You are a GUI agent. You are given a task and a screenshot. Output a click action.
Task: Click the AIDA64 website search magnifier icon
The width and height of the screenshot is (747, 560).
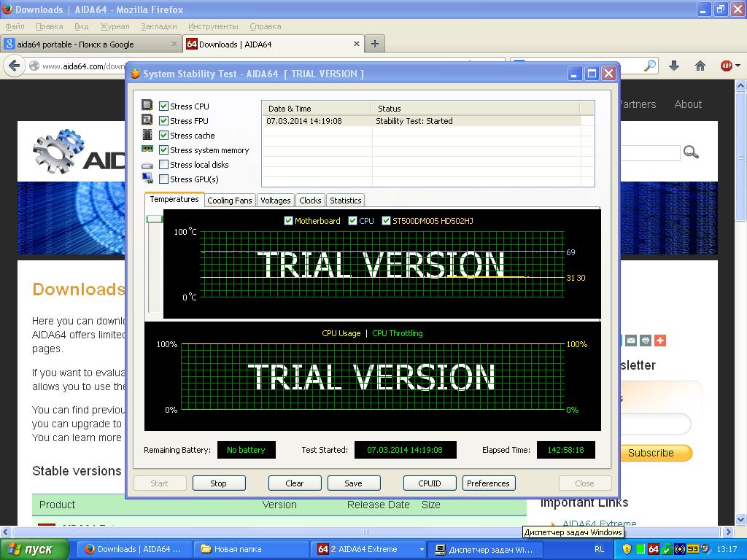(691, 152)
